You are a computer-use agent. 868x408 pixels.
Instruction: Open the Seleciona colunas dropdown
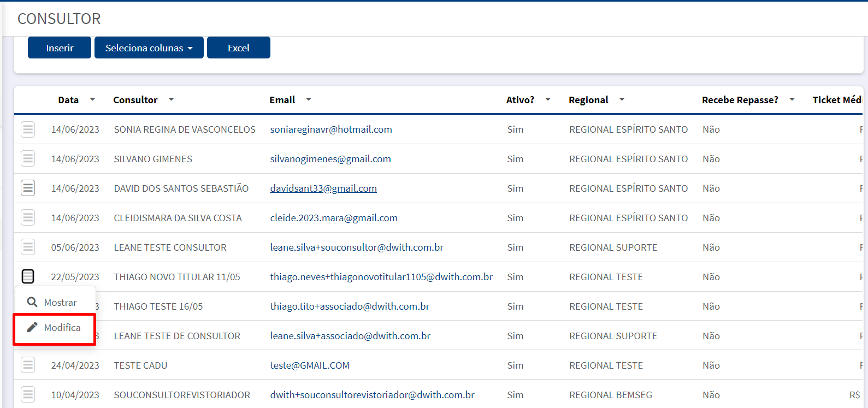tap(149, 48)
